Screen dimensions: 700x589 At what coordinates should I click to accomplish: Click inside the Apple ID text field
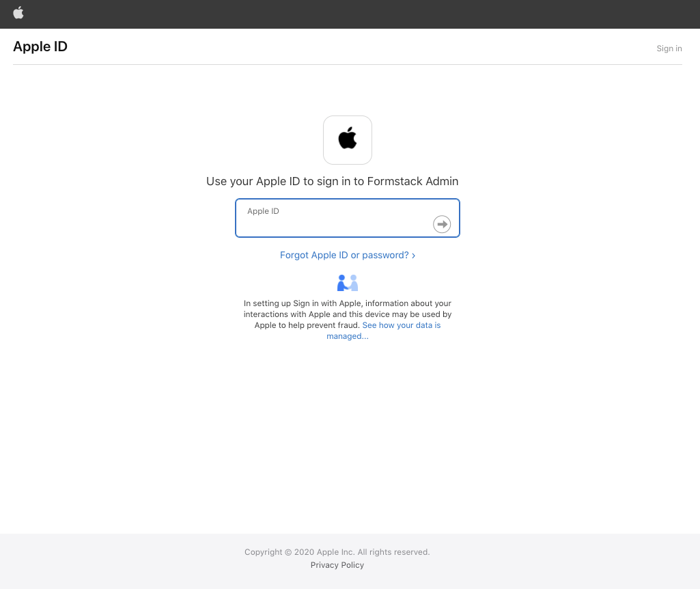coord(335,218)
